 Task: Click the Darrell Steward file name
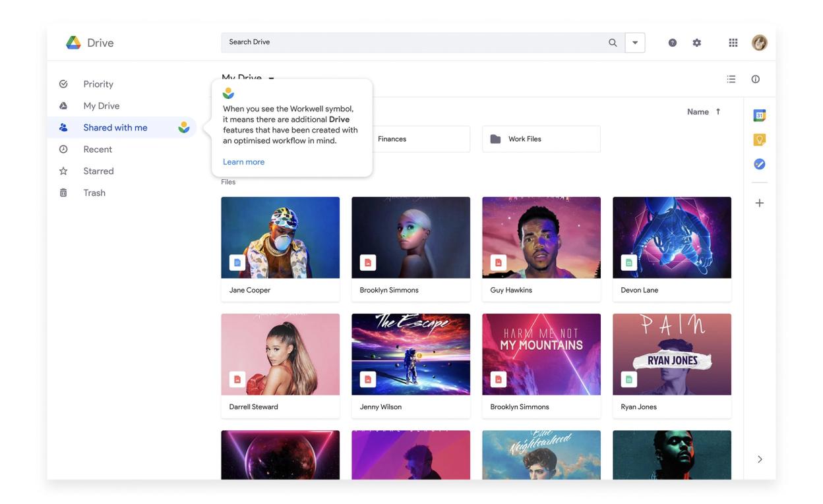[254, 407]
